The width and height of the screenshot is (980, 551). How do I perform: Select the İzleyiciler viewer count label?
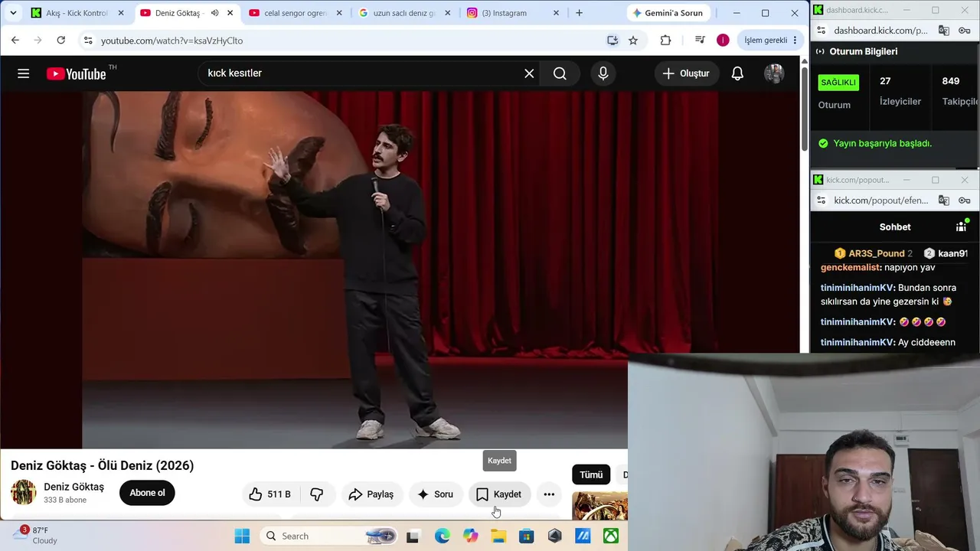point(900,101)
